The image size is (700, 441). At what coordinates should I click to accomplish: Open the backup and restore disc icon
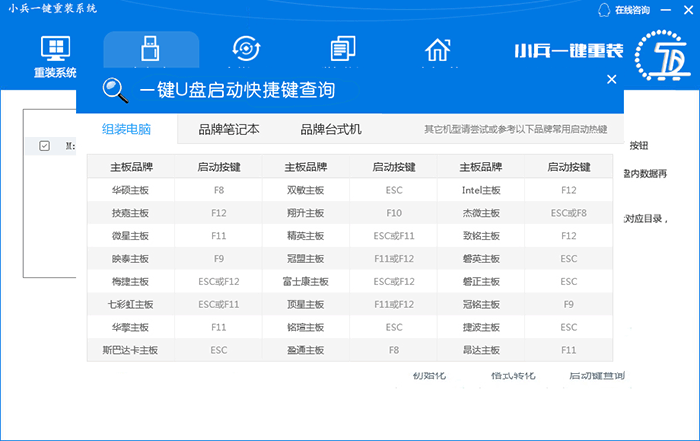[x=245, y=50]
